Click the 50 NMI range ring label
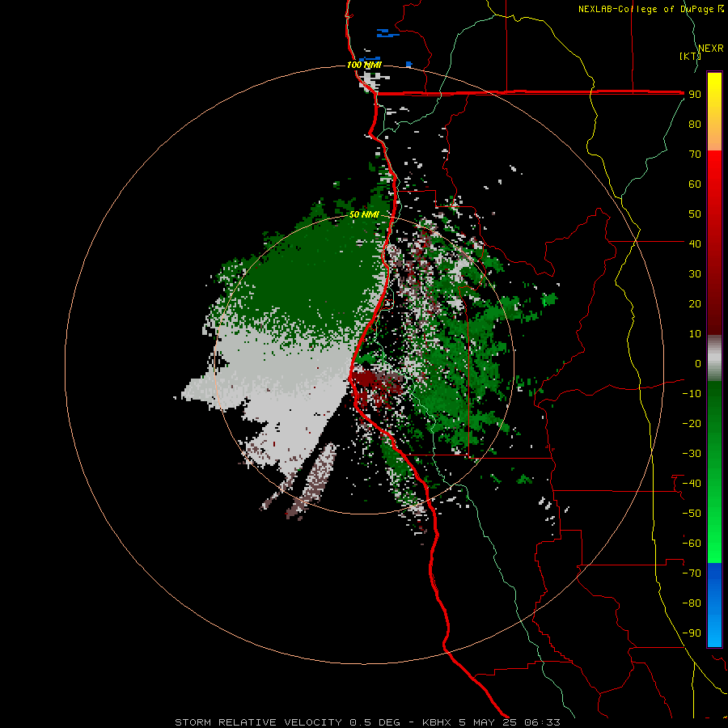 [364, 214]
